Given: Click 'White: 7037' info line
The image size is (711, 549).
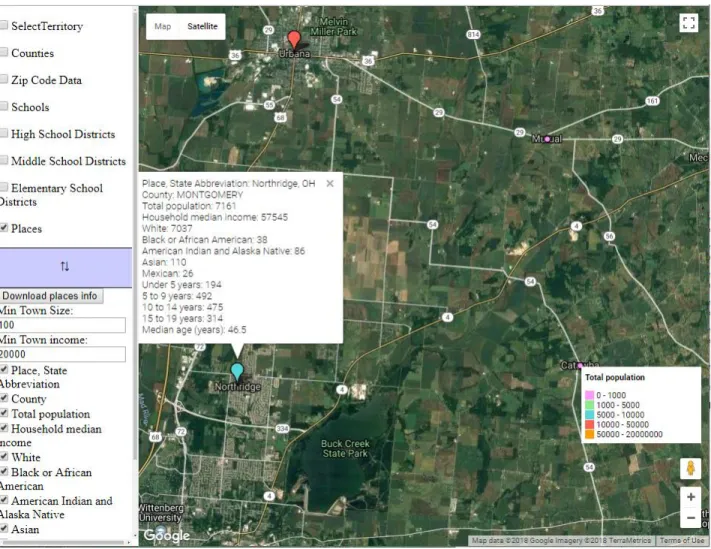Looking at the screenshot, I should coord(167,228).
